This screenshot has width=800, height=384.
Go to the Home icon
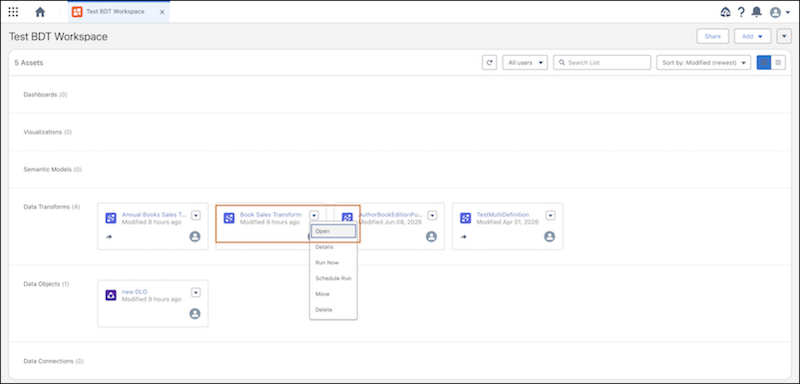[40, 12]
